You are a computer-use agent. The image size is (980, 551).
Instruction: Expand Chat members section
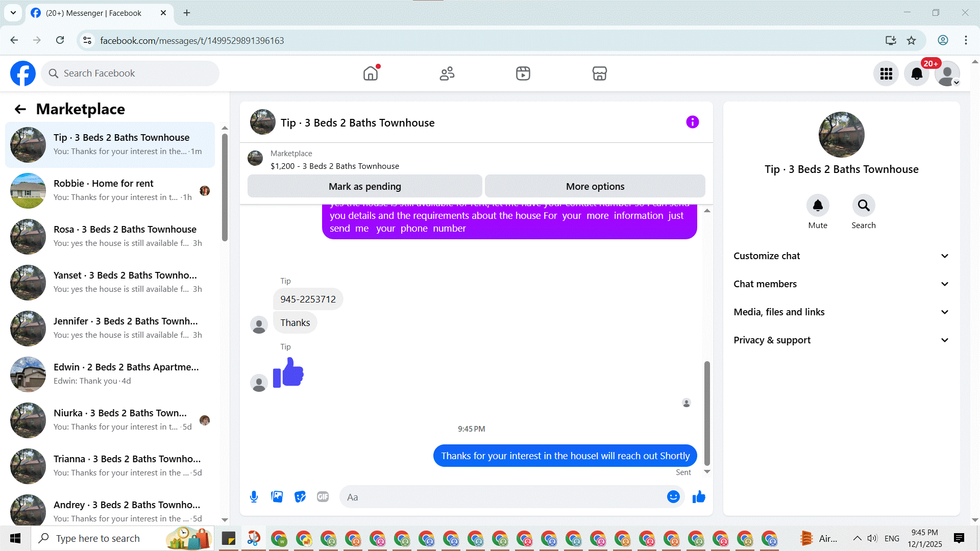click(841, 284)
